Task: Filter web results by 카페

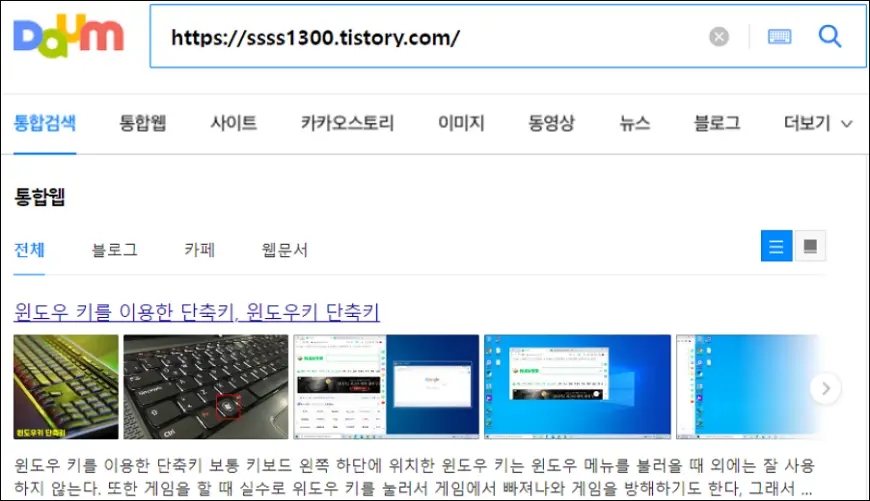Action: pos(199,250)
